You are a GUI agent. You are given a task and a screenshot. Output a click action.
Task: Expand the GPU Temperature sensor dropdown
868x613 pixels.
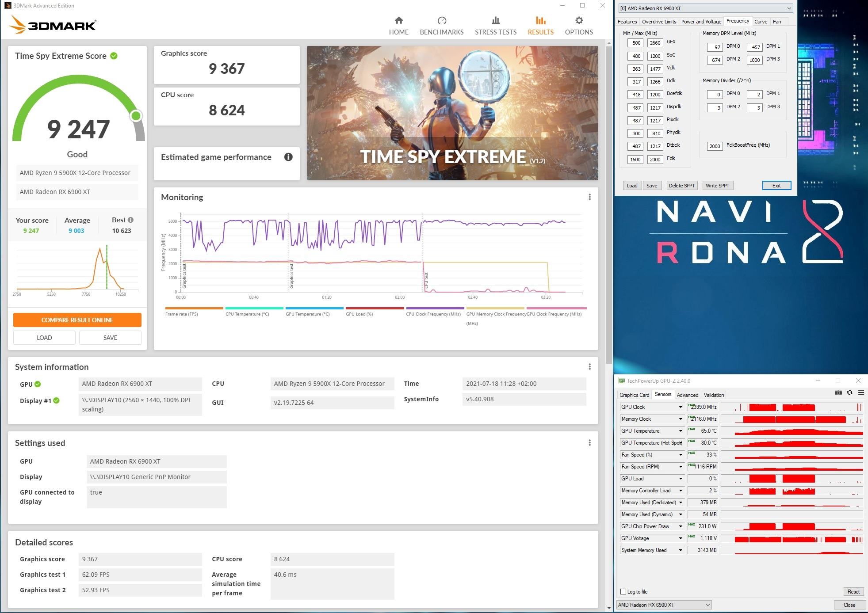pyautogui.click(x=681, y=431)
